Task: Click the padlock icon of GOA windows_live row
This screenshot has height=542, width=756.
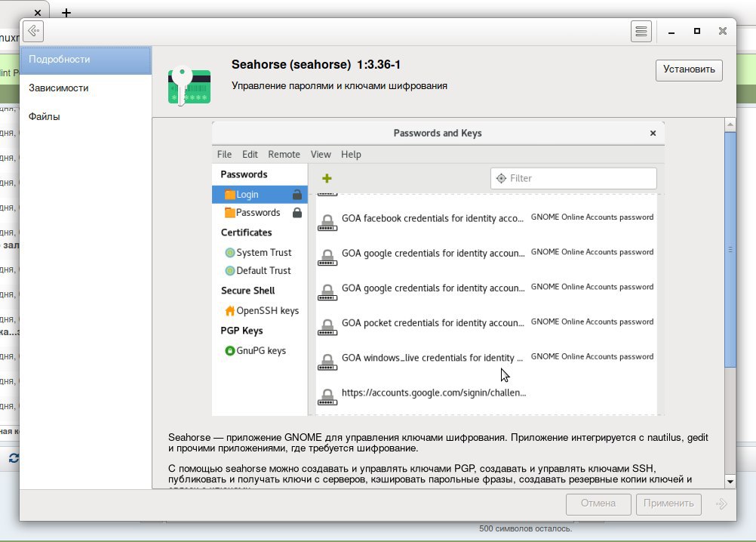Action: click(327, 362)
